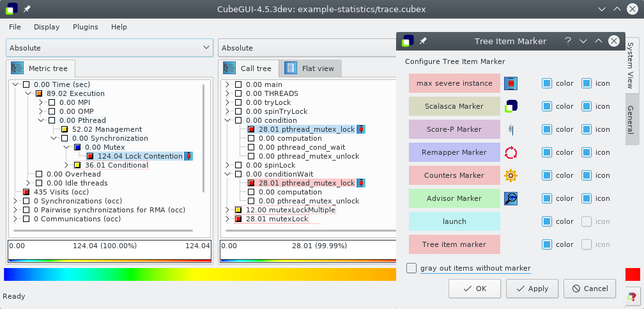The image size is (644, 309).
Task: Enable gray out items without marker
Action: tap(411, 268)
